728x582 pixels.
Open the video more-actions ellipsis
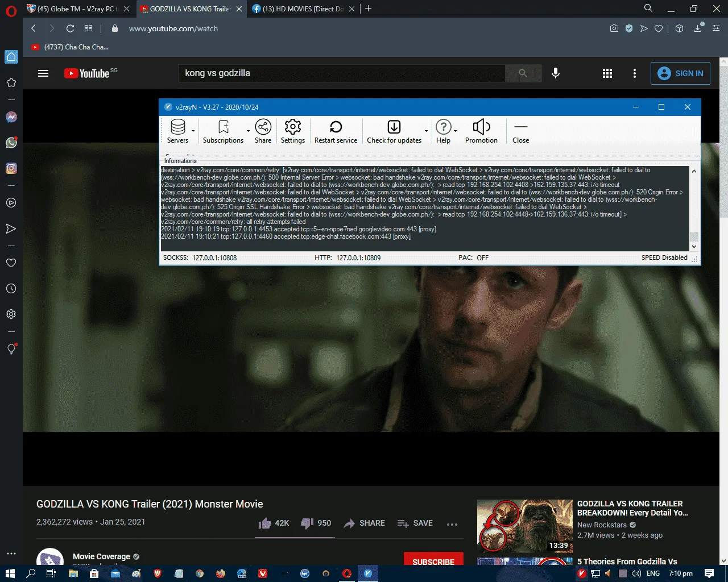(x=452, y=524)
